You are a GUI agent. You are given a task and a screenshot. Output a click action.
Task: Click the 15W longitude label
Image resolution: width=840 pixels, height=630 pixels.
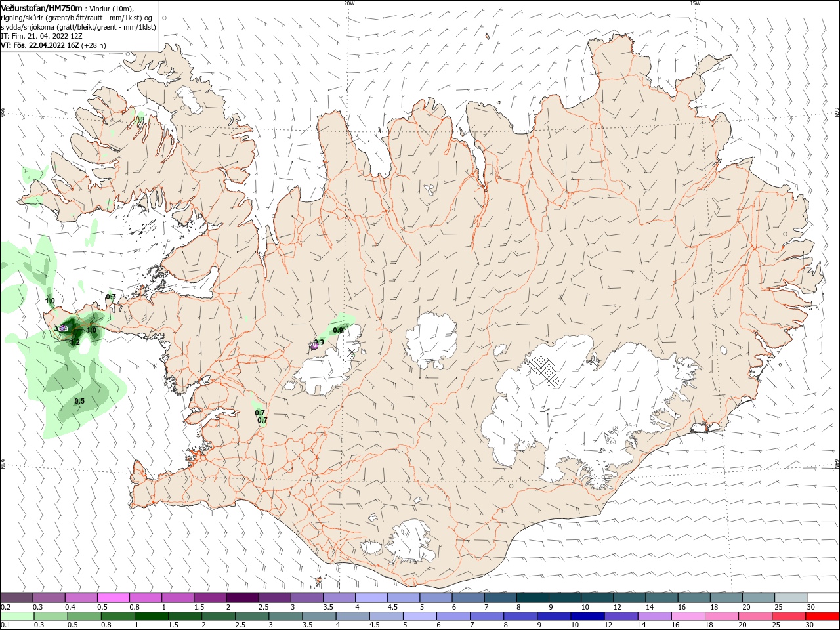pos(695,3)
